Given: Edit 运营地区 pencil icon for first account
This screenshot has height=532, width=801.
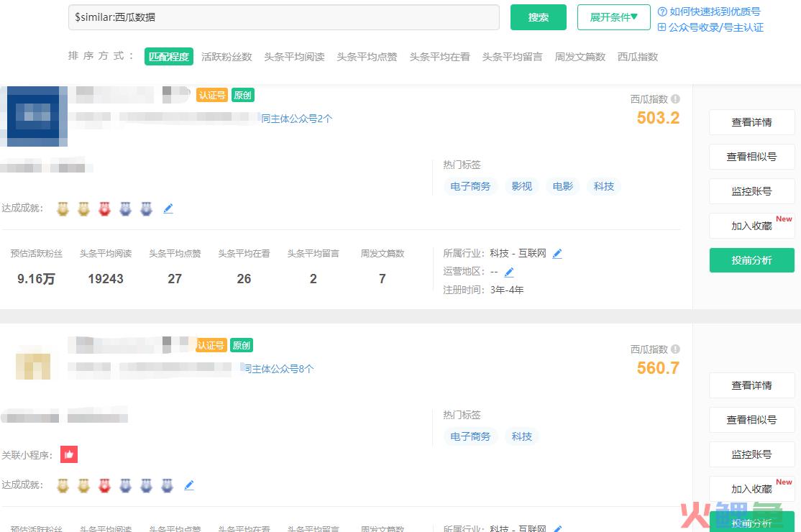Looking at the screenshot, I should pyautogui.click(x=509, y=272).
